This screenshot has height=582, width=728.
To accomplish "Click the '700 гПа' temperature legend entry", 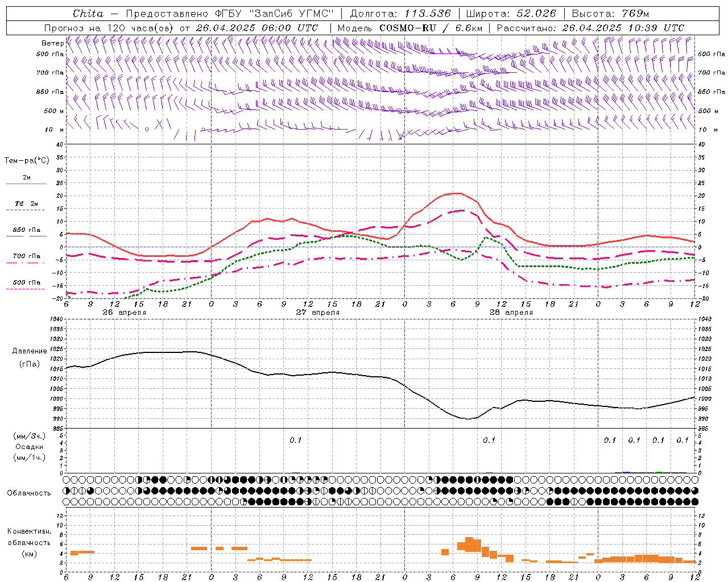I will click(27, 256).
